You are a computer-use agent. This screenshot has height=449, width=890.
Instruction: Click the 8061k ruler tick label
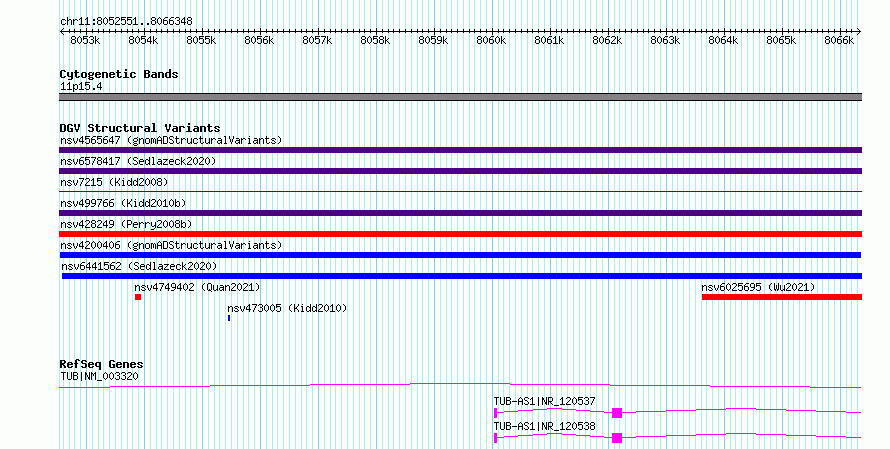click(x=549, y=40)
